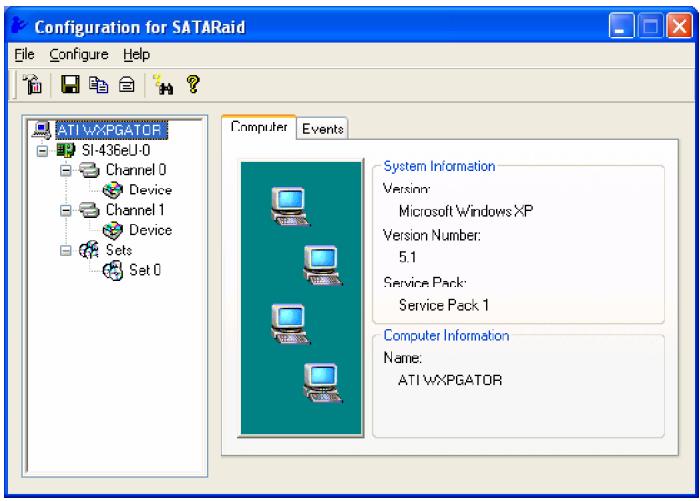Click the copy documents toolbar icon
Viewport: 700px width, 501px height.
point(98,84)
